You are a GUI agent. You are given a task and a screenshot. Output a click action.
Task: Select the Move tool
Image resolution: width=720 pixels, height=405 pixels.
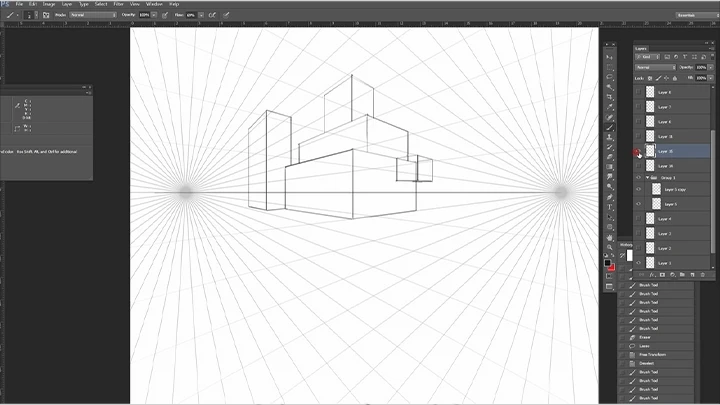(x=609, y=57)
